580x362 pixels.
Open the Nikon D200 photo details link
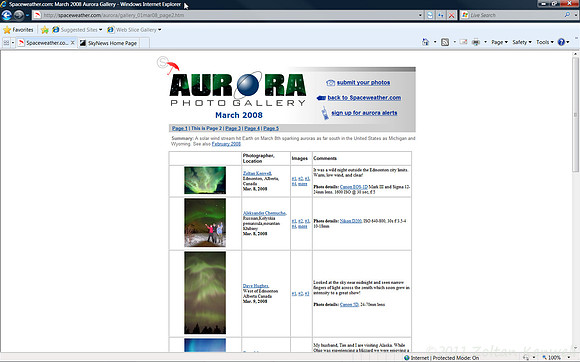click(x=351, y=221)
